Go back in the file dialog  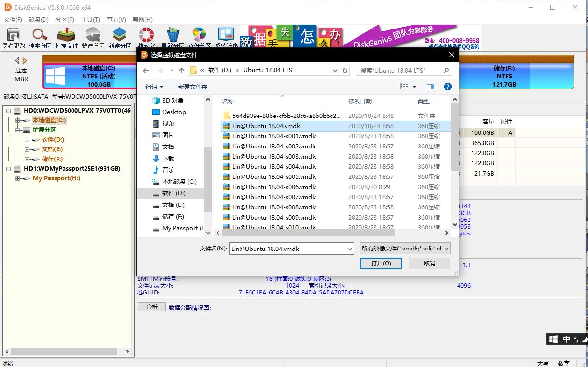(146, 71)
